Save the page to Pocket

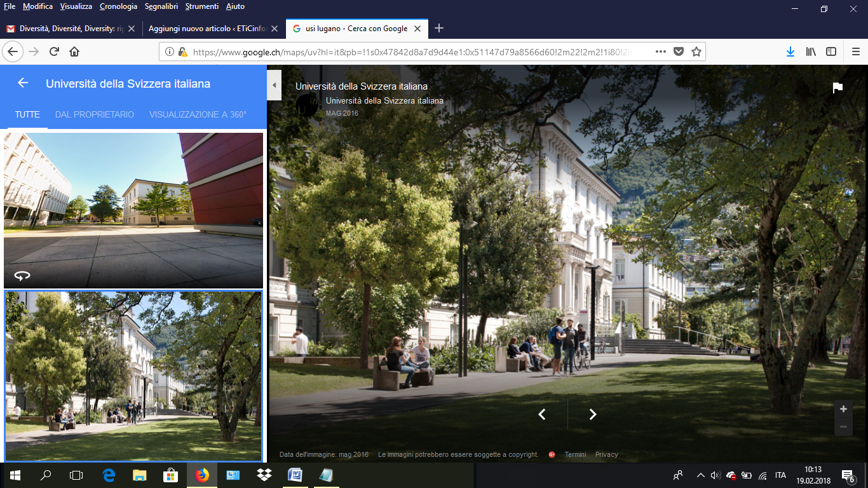pyautogui.click(x=679, y=51)
